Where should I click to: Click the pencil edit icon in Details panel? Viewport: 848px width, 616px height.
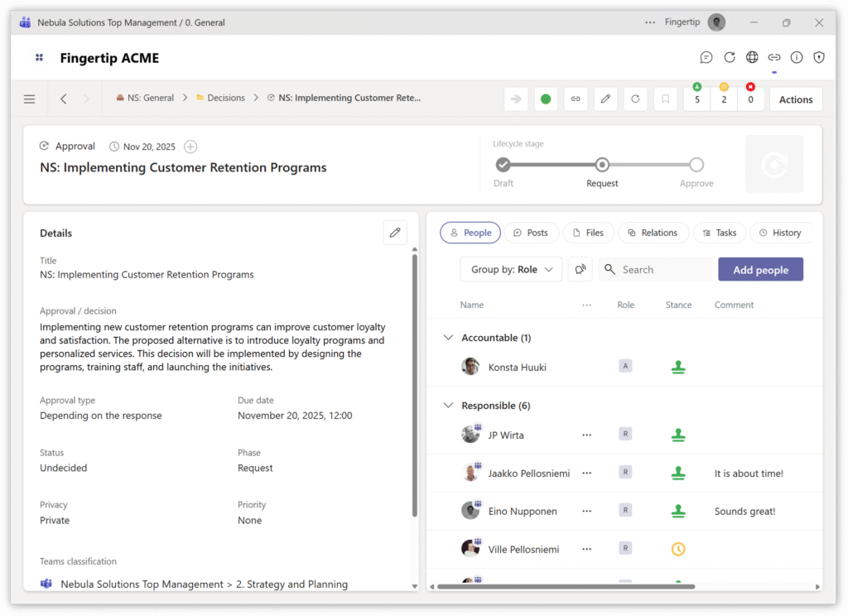coord(395,233)
